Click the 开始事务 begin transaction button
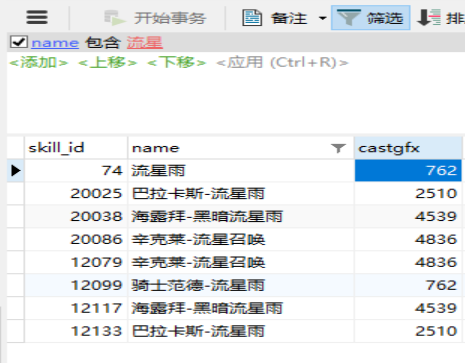The width and height of the screenshot is (465, 363). 155,18
